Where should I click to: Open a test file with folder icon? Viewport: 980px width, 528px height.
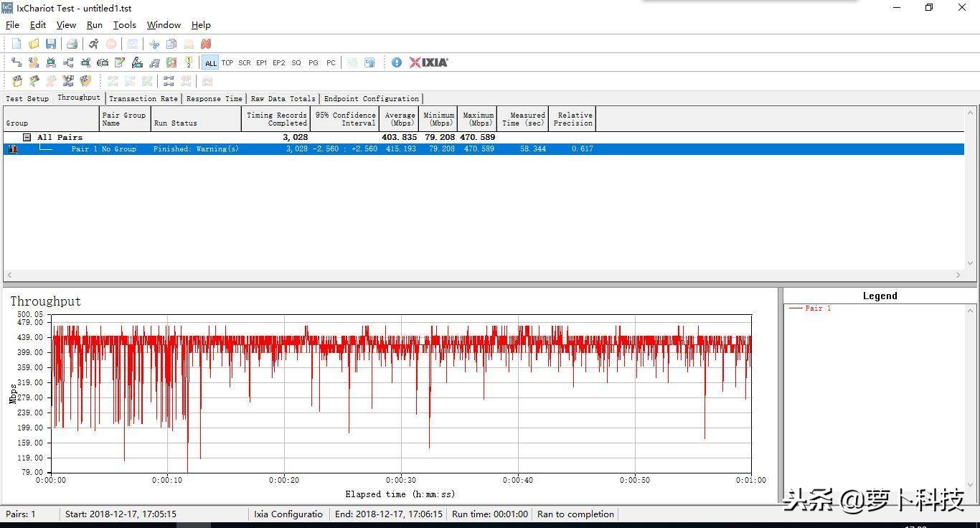click(x=34, y=44)
